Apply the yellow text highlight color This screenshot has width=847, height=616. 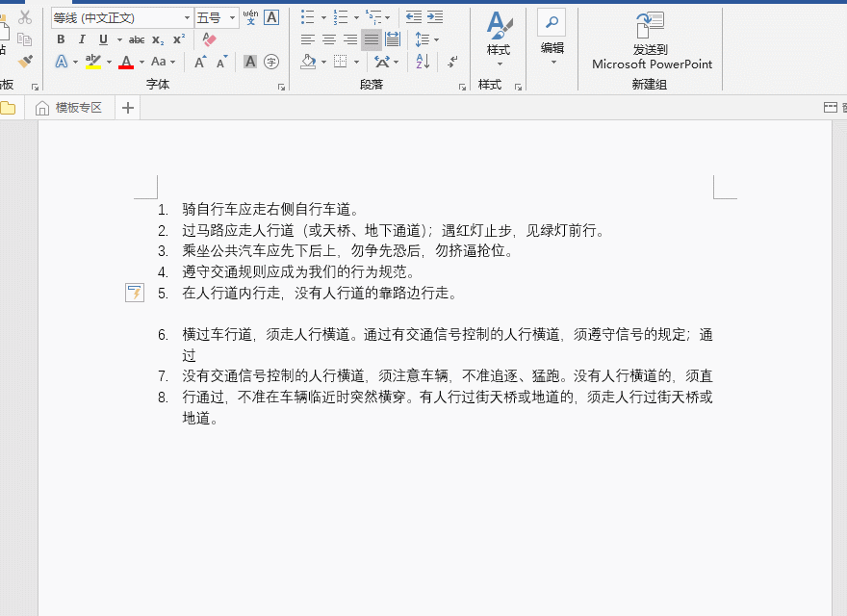click(x=90, y=62)
